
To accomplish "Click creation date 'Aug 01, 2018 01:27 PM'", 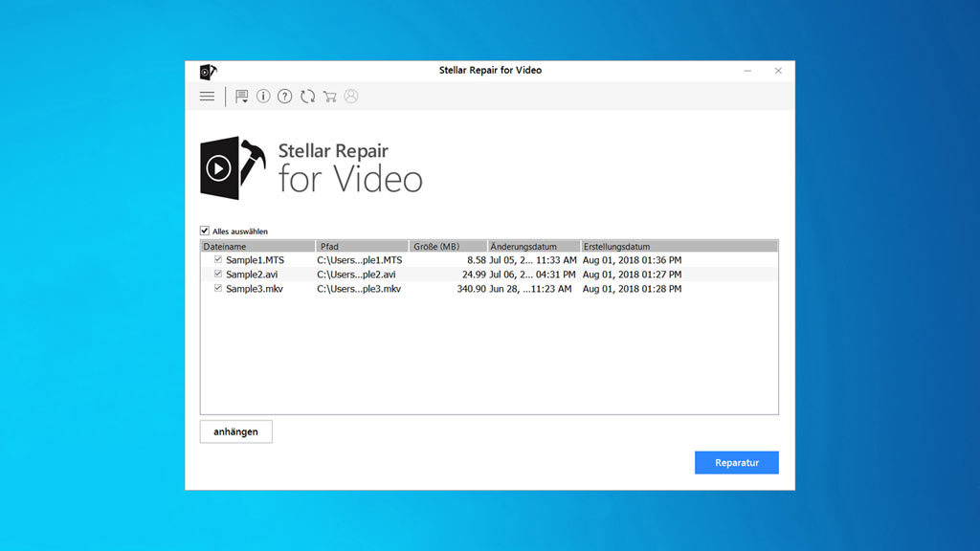I will [632, 275].
